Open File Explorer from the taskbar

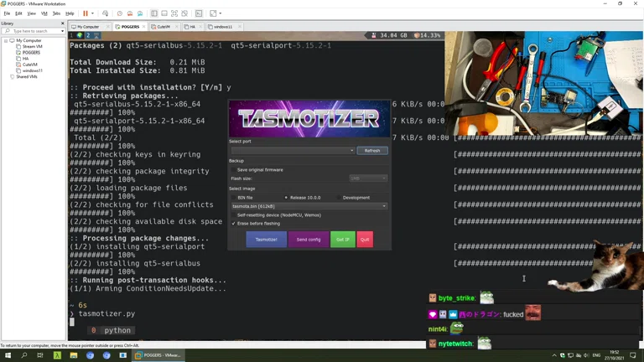coord(74,355)
